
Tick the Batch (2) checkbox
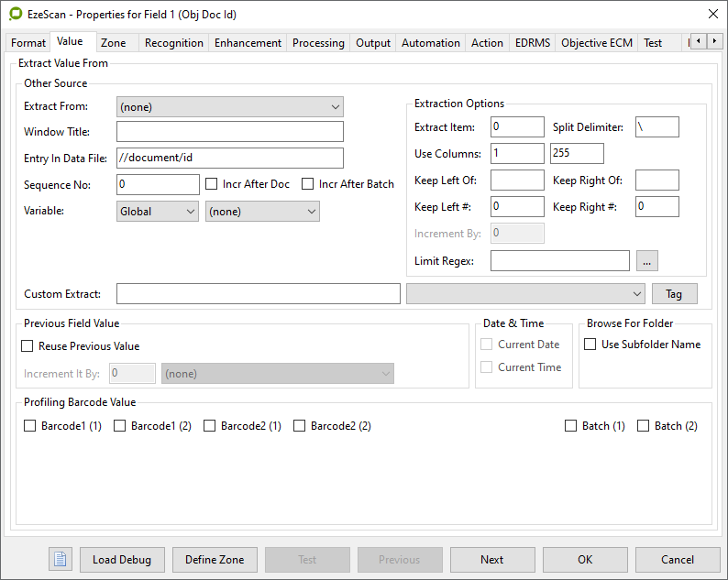[644, 426]
